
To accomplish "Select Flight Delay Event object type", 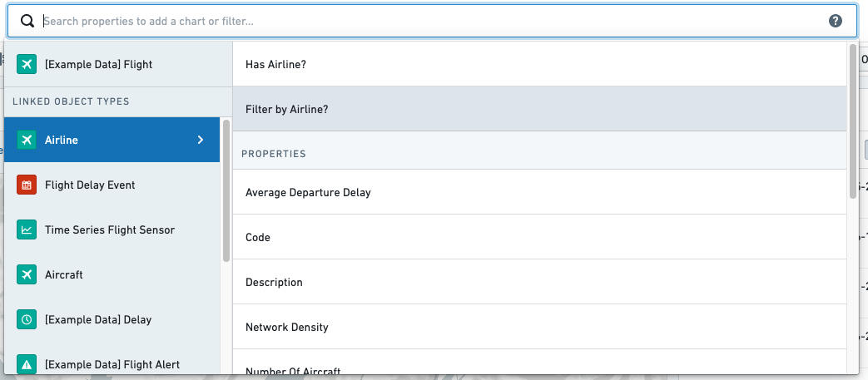I will 112,185.
